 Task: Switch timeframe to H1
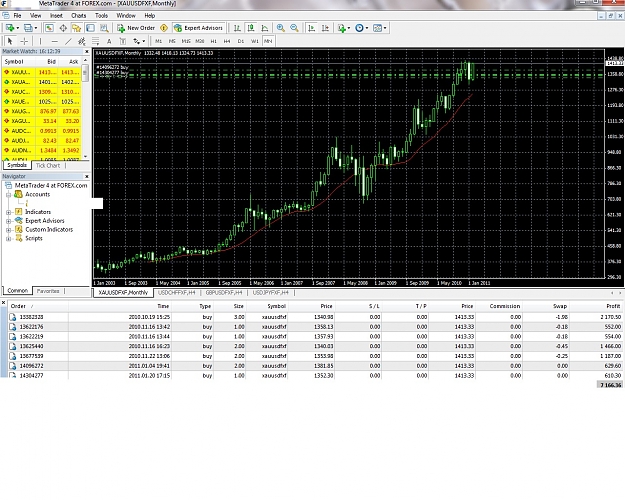[x=214, y=41]
